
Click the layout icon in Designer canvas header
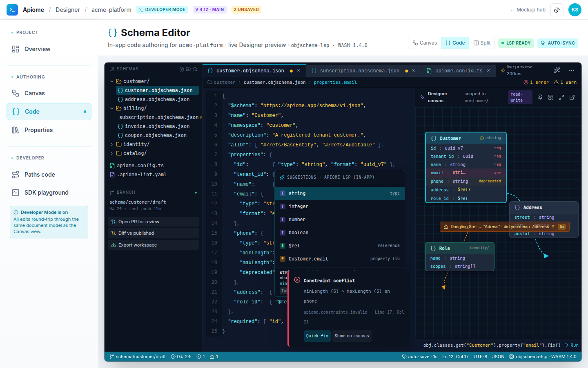(x=551, y=97)
